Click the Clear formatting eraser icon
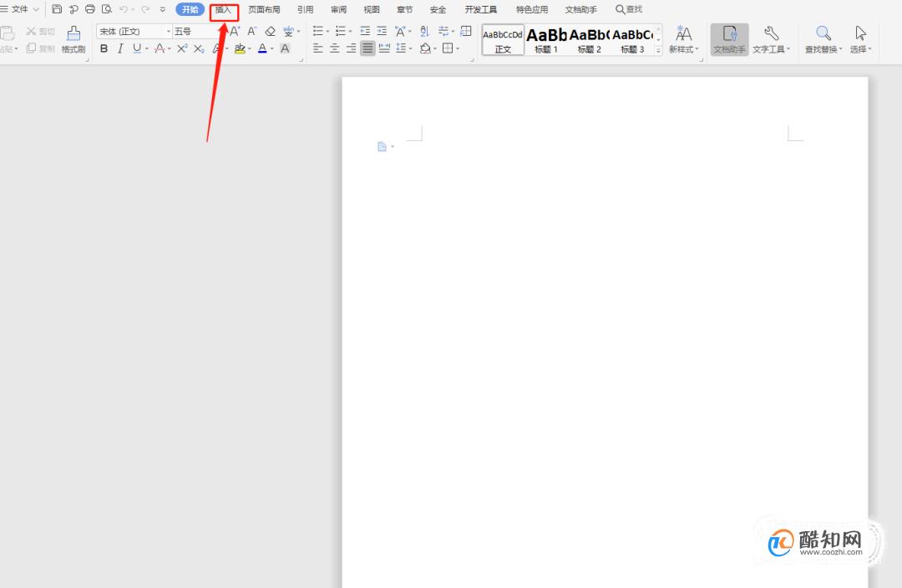Image resolution: width=902 pixels, height=588 pixels. (x=270, y=31)
